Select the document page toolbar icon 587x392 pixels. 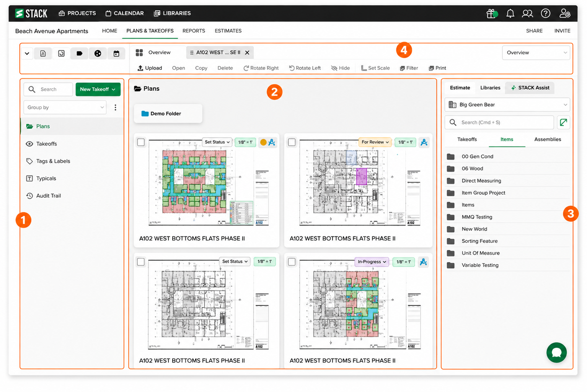tap(43, 54)
